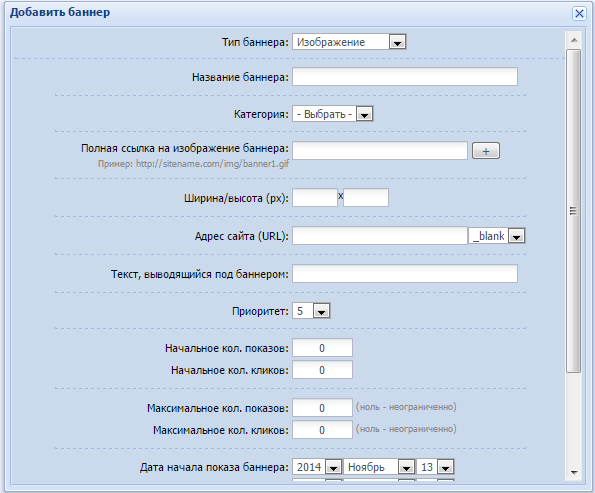Screen dimensions: 595x493
Task: Focus the banner height field
Action: tap(366, 198)
